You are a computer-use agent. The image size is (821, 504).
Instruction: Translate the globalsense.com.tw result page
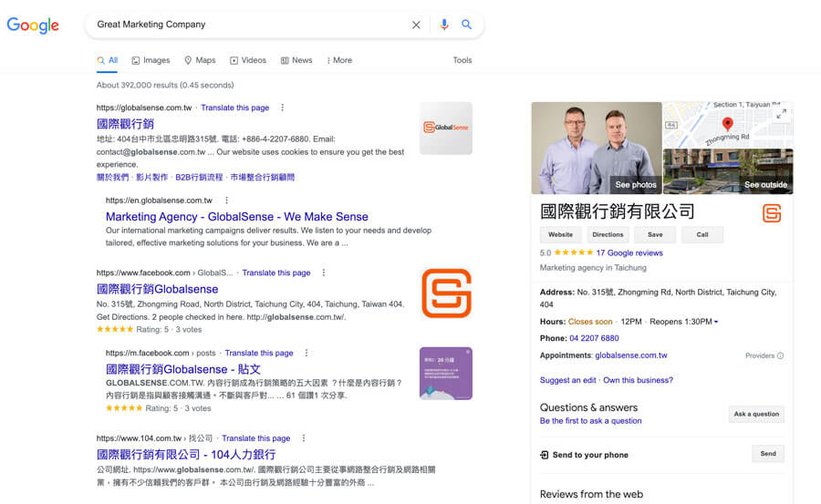tap(235, 108)
